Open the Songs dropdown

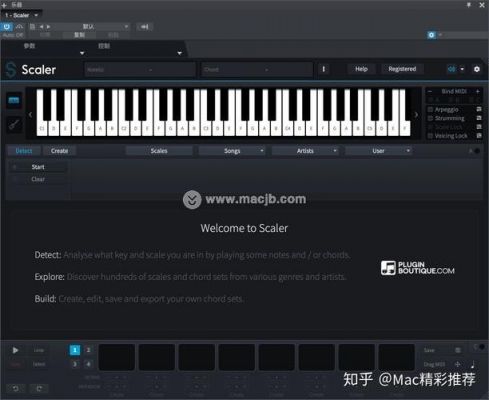[x=232, y=151]
